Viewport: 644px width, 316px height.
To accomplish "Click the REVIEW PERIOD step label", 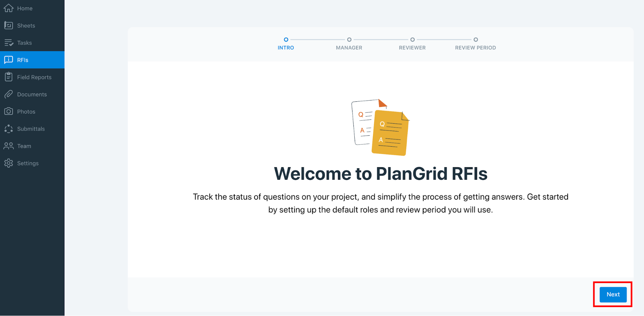I will pos(476,48).
